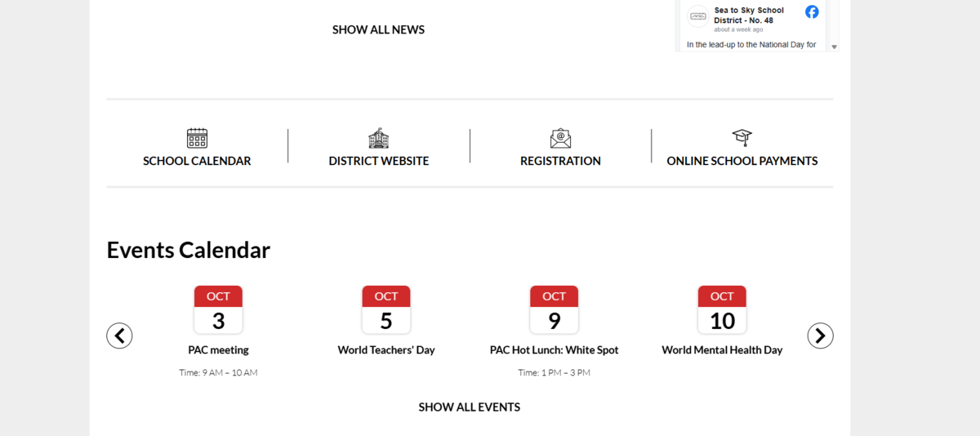The height and width of the screenshot is (436, 980).
Task: Open the Facebook logo icon
Action: [x=812, y=12]
